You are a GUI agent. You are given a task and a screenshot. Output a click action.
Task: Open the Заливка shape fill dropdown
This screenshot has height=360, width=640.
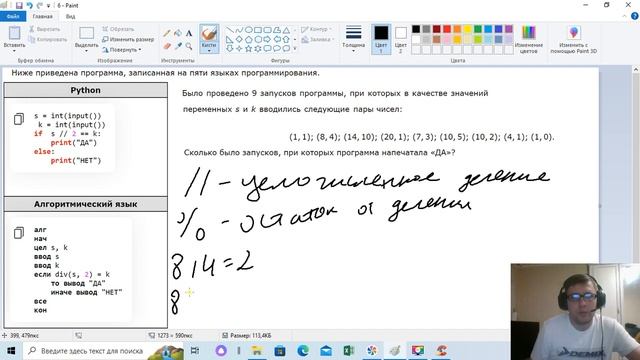pos(318,40)
